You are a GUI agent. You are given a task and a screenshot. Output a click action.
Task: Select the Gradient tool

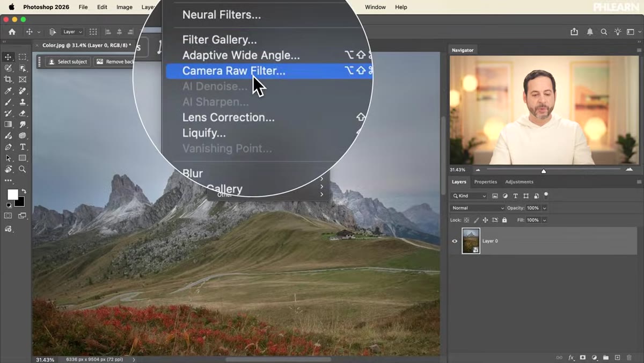(8, 125)
